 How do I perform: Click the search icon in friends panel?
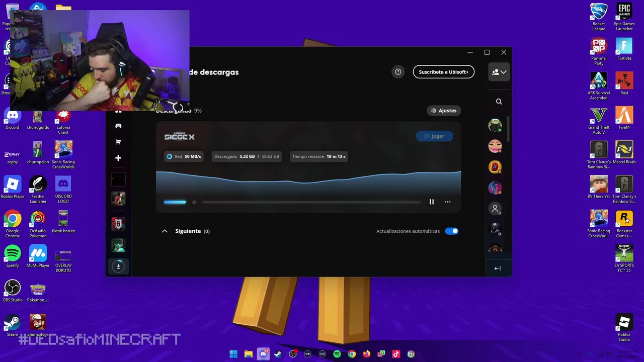click(x=499, y=102)
